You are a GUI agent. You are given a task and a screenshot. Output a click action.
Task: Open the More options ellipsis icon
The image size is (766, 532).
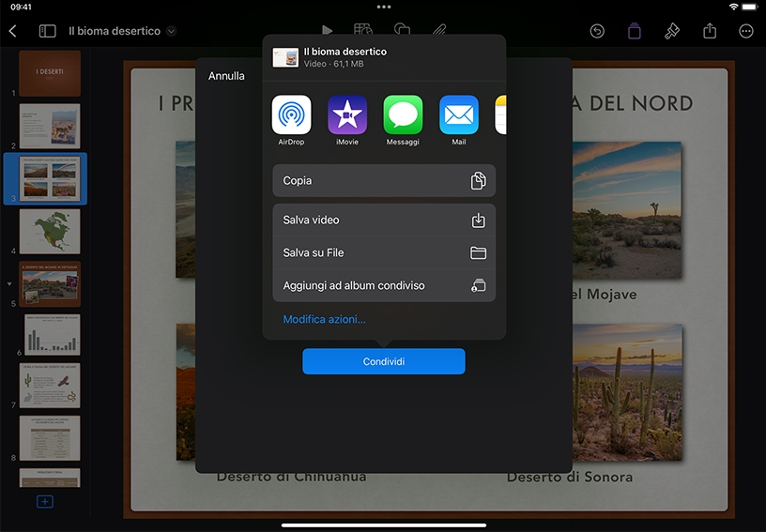coord(746,31)
